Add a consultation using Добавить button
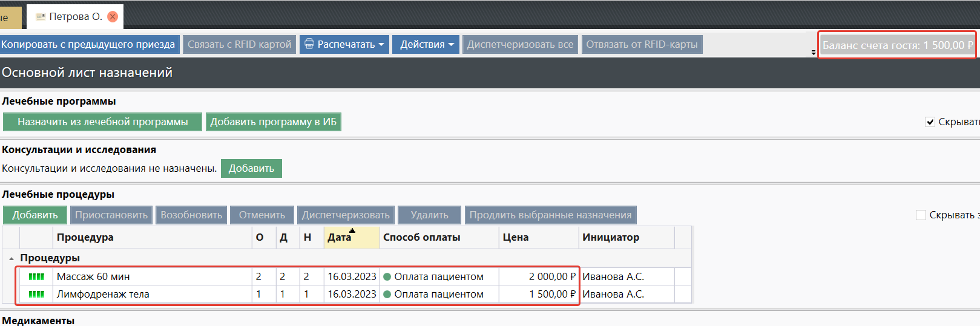 pyautogui.click(x=251, y=168)
